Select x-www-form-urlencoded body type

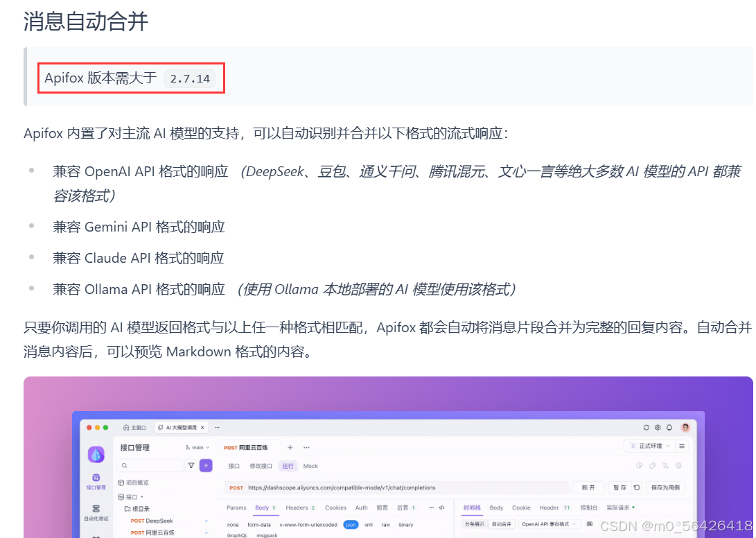click(308, 525)
